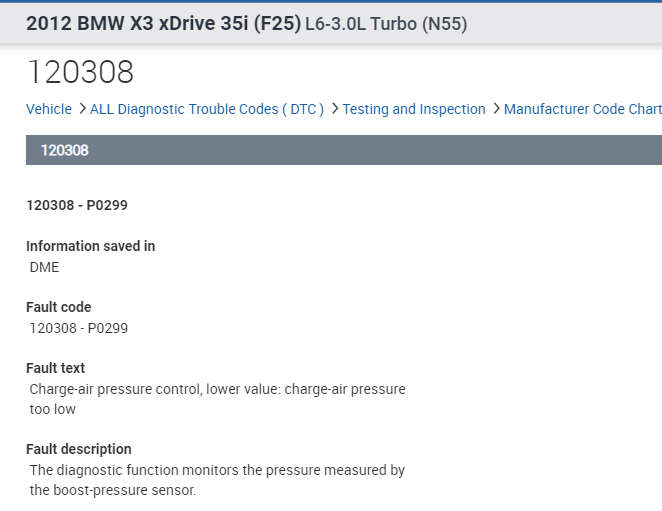662x511 pixels.
Task: Click the large 120308 page heading
Action: tap(80, 72)
